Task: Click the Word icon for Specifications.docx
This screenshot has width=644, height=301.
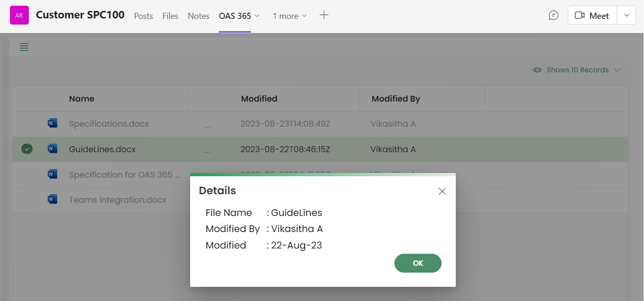Action: 52,124
